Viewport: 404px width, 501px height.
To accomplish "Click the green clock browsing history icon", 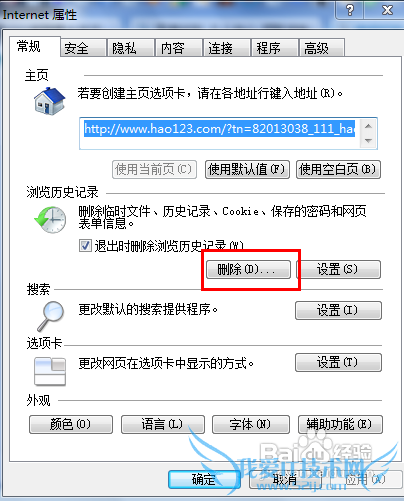I will click(50, 219).
